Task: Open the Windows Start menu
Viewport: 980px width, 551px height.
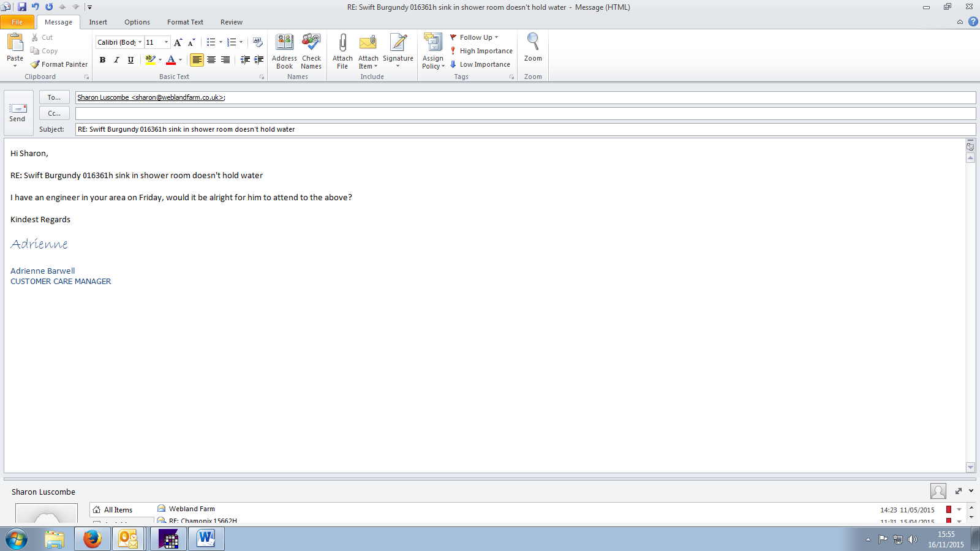Action: tap(17, 539)
